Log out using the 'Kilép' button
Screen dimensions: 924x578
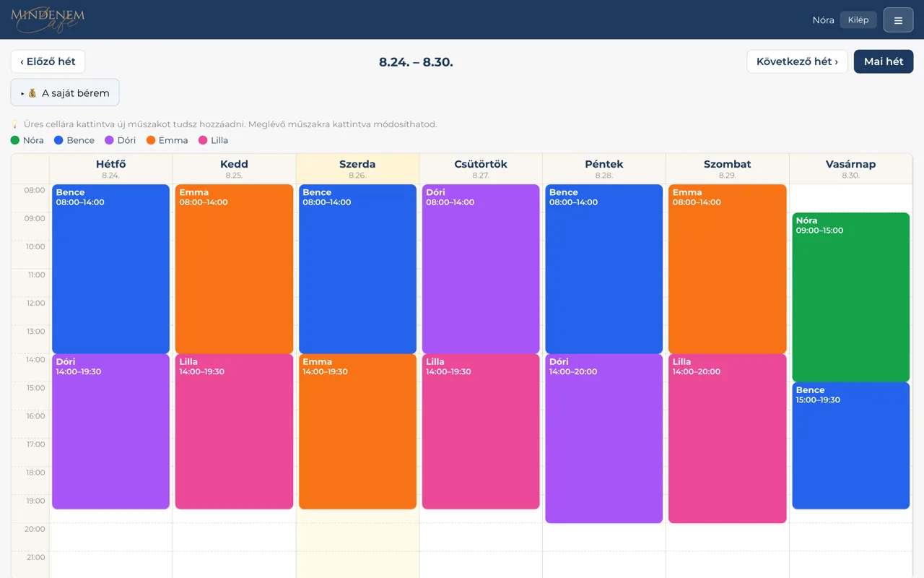tap(858, 20)
